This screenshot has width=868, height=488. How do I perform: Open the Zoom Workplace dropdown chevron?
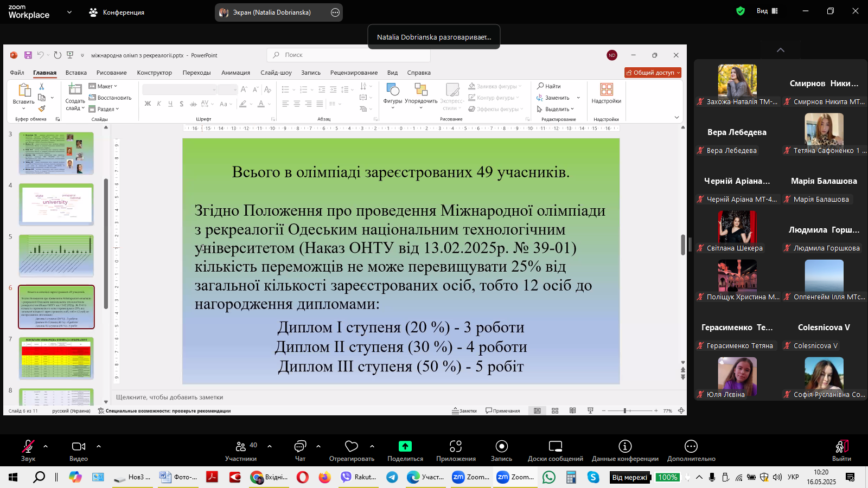pos(69,12)
